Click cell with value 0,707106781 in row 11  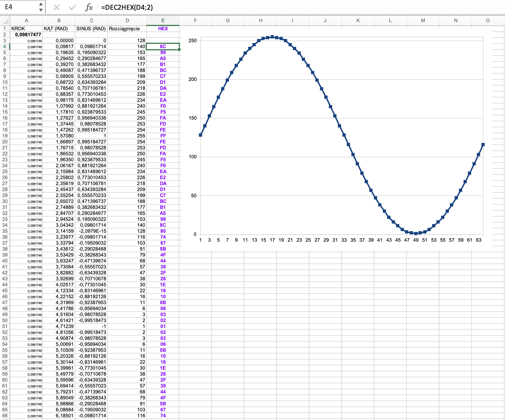pyautogui.click(x=91, y=88)
